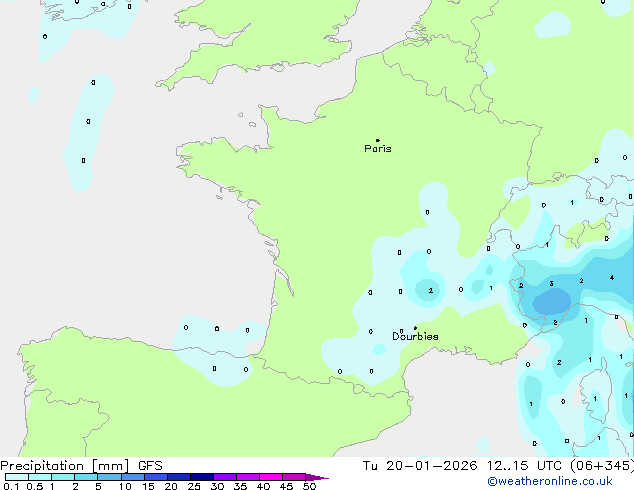Image resolution: width=634 pixels, height=490 pixels.
Task: Select the 20–25 mm legend color swatch
Action: pyautogui.click(x=179, y=477)
